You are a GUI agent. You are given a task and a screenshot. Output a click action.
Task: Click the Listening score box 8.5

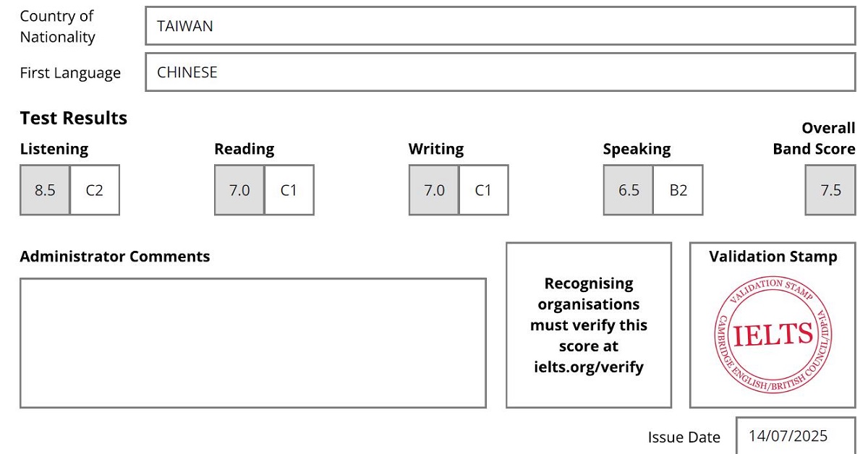coord(45,190)
